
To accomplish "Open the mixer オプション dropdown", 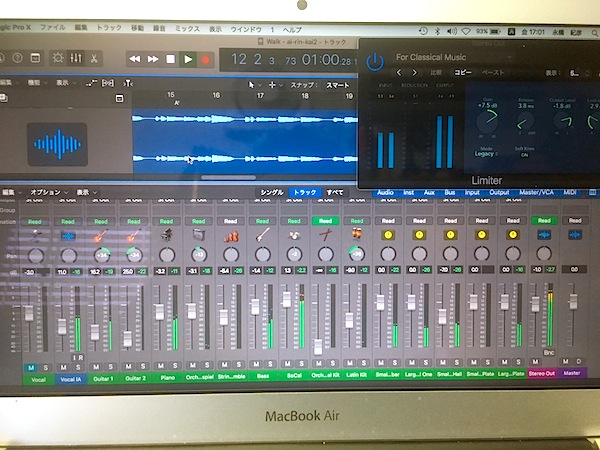I will coord(49,192).
